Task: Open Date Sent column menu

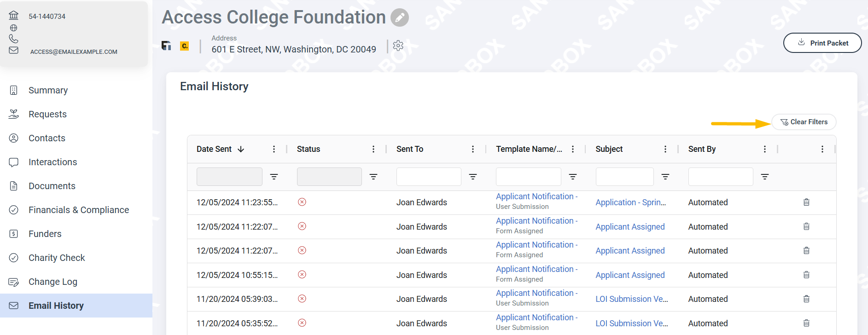Action: 274,149
